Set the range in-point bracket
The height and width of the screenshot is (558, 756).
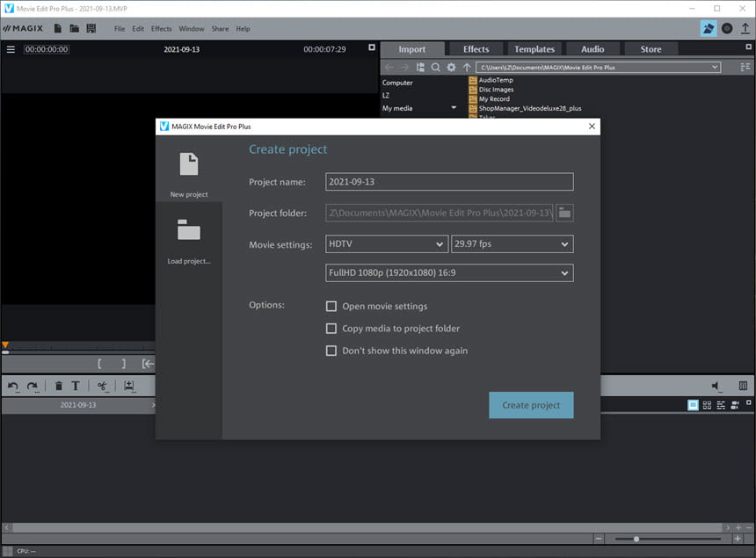[x=99, y=364]
